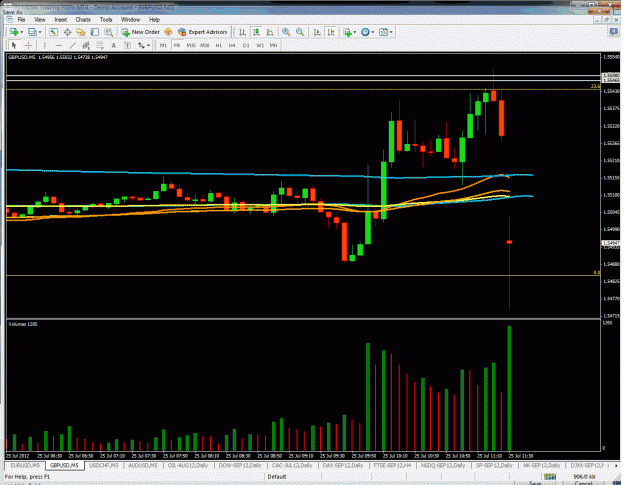The height and width of the screenshot is (485, 625).
Task: Toggle the M1 timeframe button
Action: [x=163, y=45]
